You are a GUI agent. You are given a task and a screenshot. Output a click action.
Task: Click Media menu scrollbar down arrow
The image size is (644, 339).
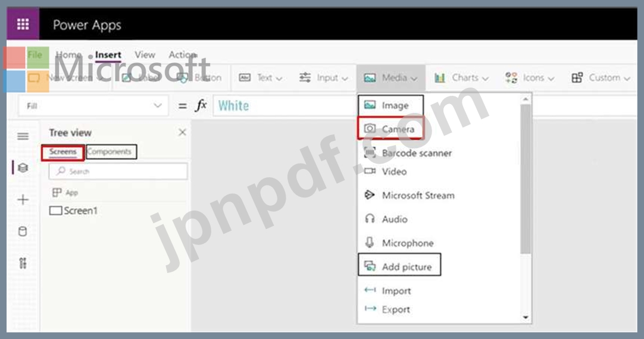pyautogui.click(x=526, y=317)
